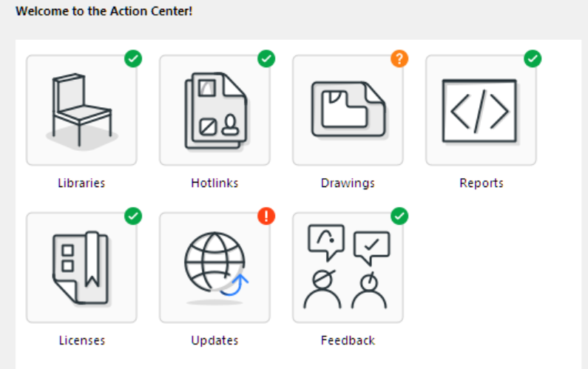
Task: Click the red exclamation badge on Updates
Action: point(266,217)
